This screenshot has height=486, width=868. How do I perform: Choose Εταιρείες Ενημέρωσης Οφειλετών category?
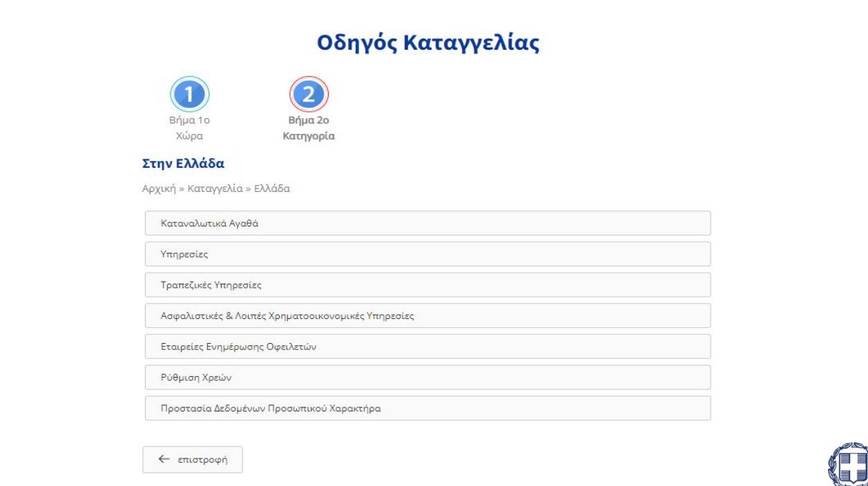[427, 347]
